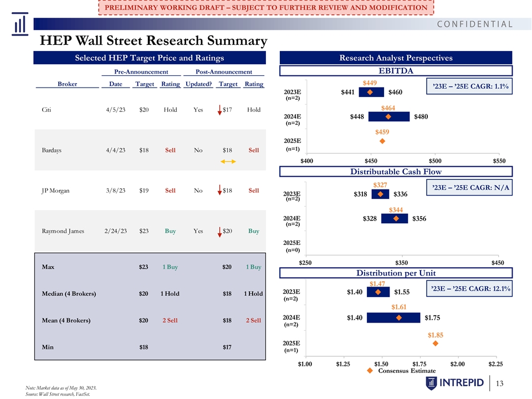Click the date '2/24/23'

tap(116, 231)
